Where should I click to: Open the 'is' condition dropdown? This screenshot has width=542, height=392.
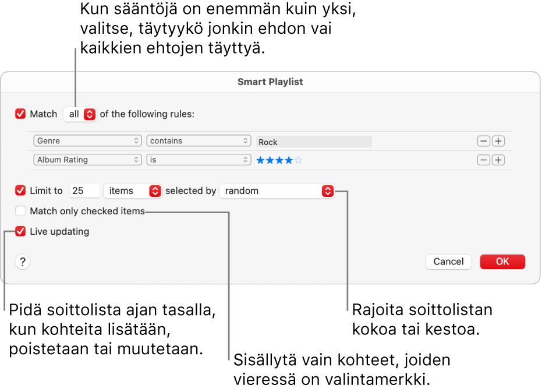point(199,160)
